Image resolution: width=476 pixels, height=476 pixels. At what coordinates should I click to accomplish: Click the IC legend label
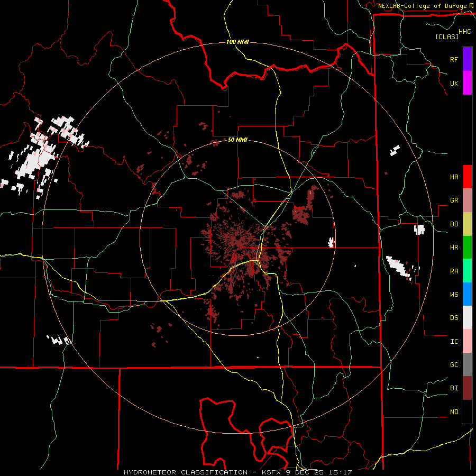click(454, 342)
